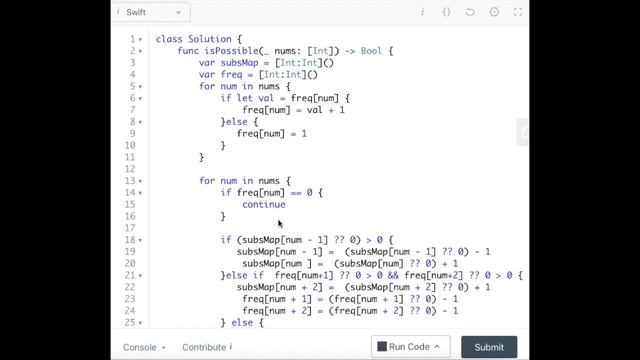
Task: Collapse the fold arrow on line 14
Action: tap(140, 193)
